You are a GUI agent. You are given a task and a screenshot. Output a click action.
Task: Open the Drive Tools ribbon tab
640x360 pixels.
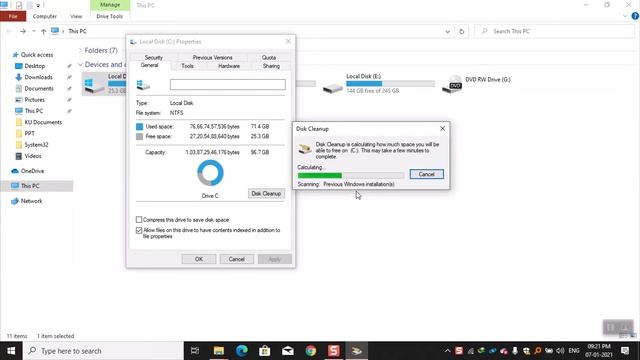tap(109, 16)
